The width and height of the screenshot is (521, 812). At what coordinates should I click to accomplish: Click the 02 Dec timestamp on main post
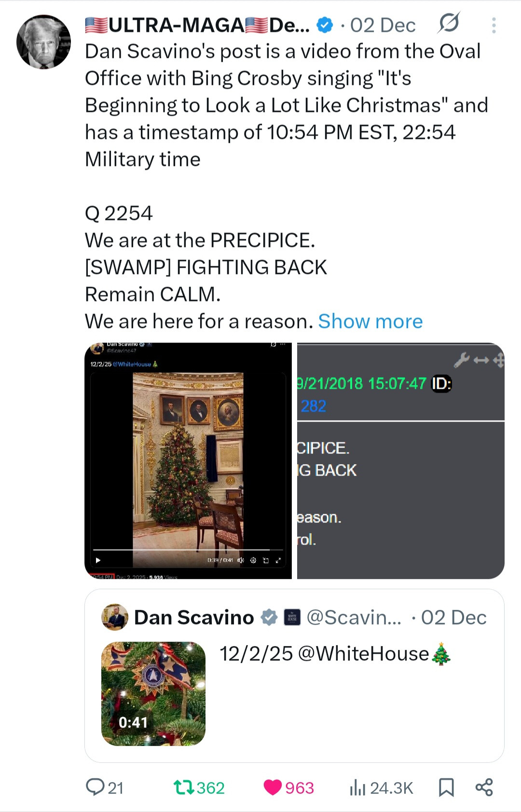coord(383,25)
